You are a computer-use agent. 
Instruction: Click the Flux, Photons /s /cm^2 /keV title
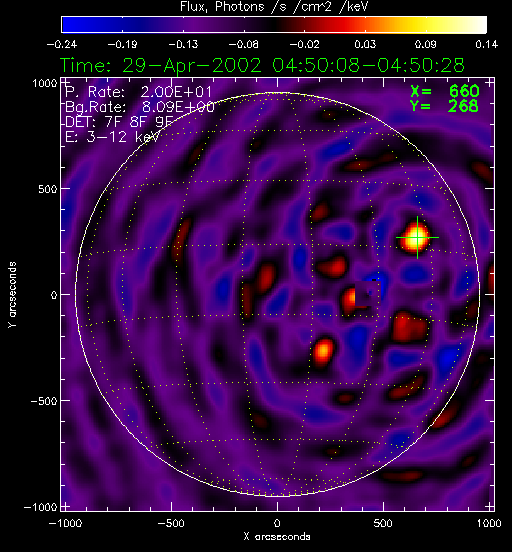274,6
